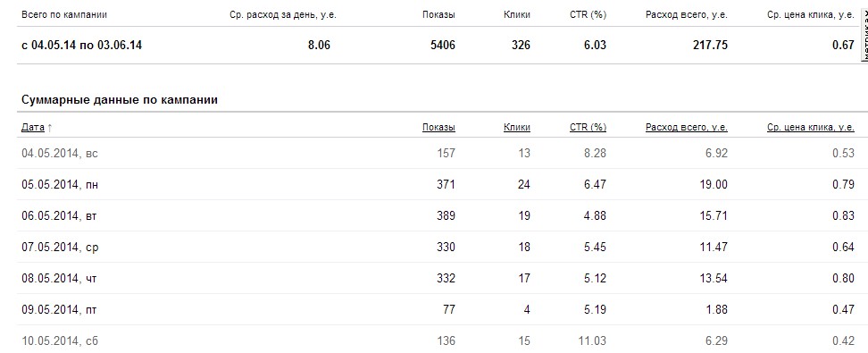Image resolution: width=868 pixels, height=353 pixels.
Task: Select the 08.05.2014, чт date row
Action: [438, 278]
